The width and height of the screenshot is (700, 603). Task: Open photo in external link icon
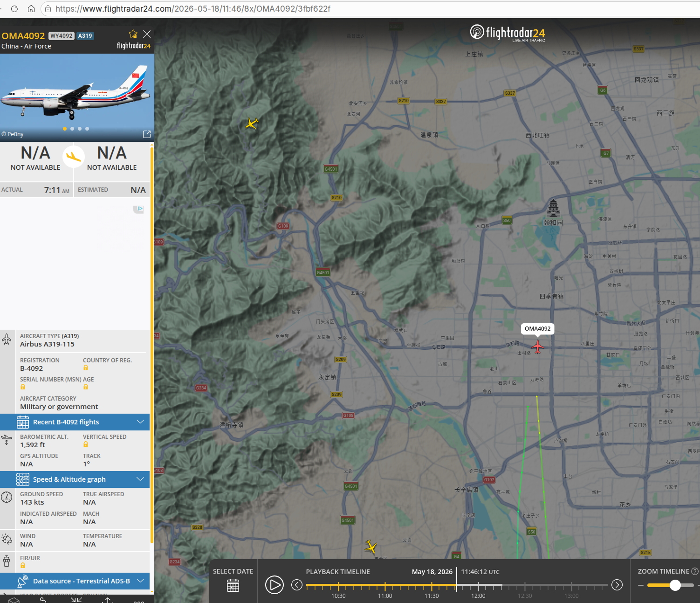(x=147, y=134)
